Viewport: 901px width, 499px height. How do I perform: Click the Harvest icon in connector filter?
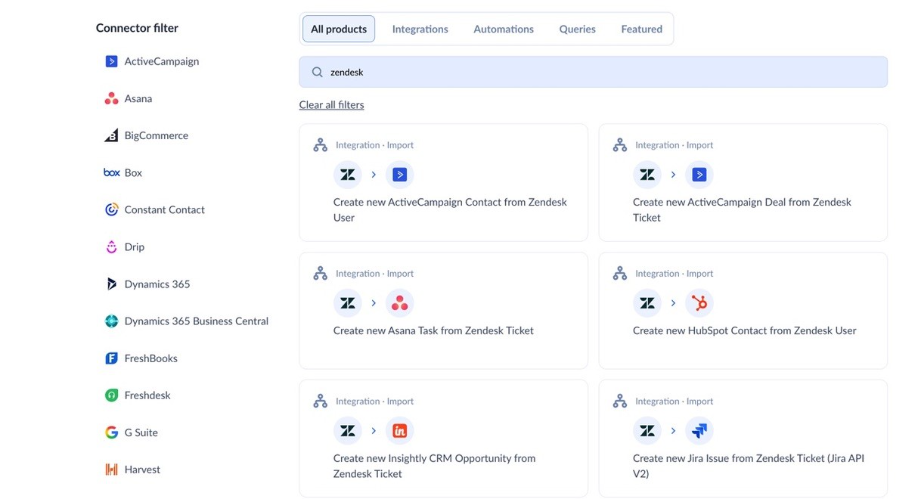point(111,470)
